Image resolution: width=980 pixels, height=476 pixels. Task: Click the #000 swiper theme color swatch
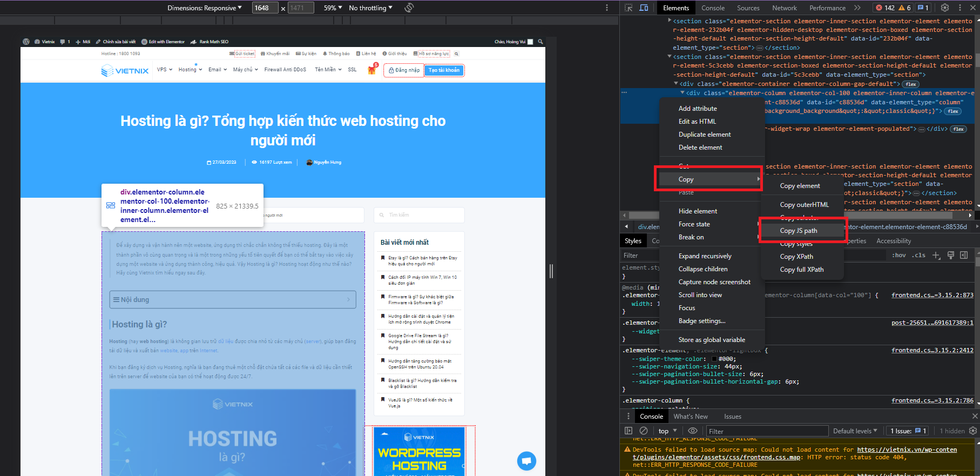(714, 359)
